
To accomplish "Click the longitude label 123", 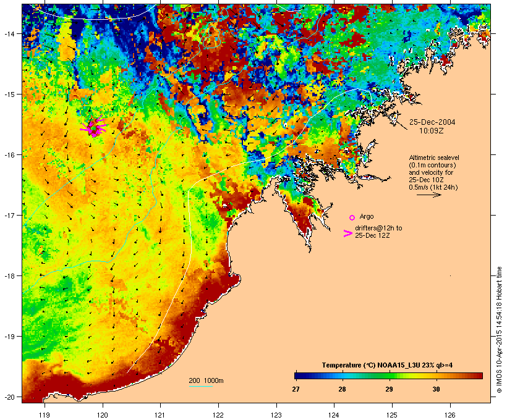I will pyautogui.click(x=276, y=415).
